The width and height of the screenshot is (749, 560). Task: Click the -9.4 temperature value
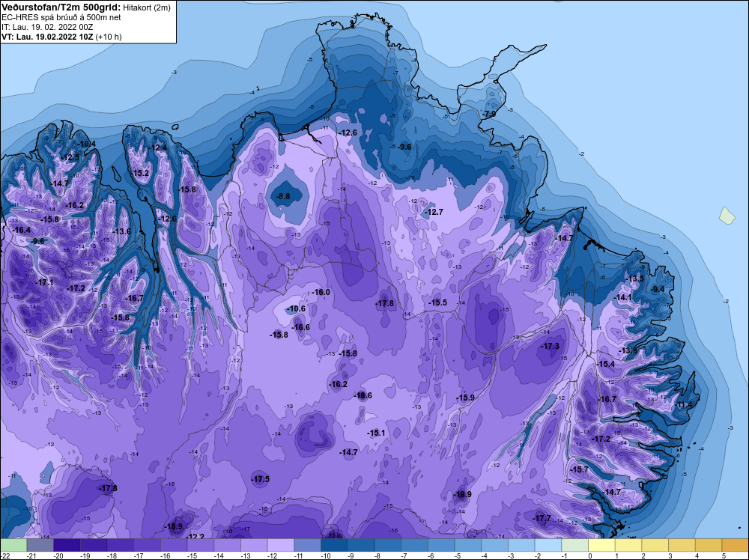tap(658, 289)
